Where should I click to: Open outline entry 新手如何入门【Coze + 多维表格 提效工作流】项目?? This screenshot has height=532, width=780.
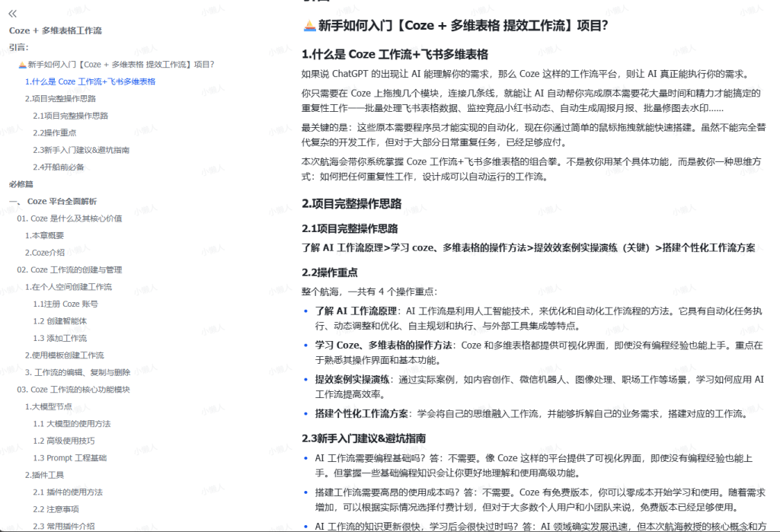(117, 65)
